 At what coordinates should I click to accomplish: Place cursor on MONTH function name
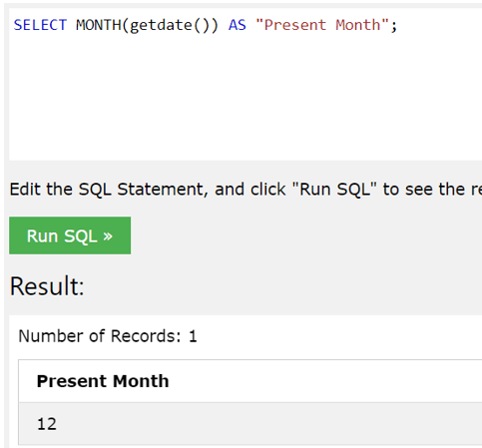tap(99, 25)
